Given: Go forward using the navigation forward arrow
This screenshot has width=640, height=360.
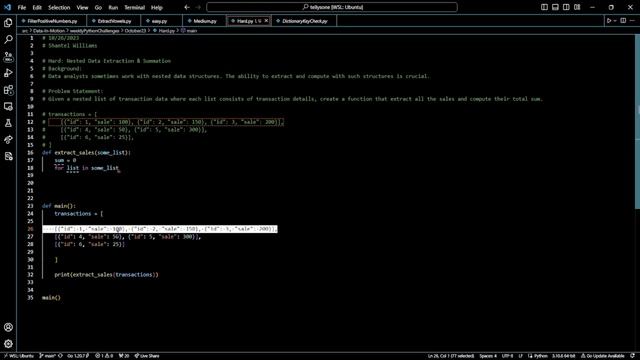Looking at the screenshot, I should (x=198, y=7).
